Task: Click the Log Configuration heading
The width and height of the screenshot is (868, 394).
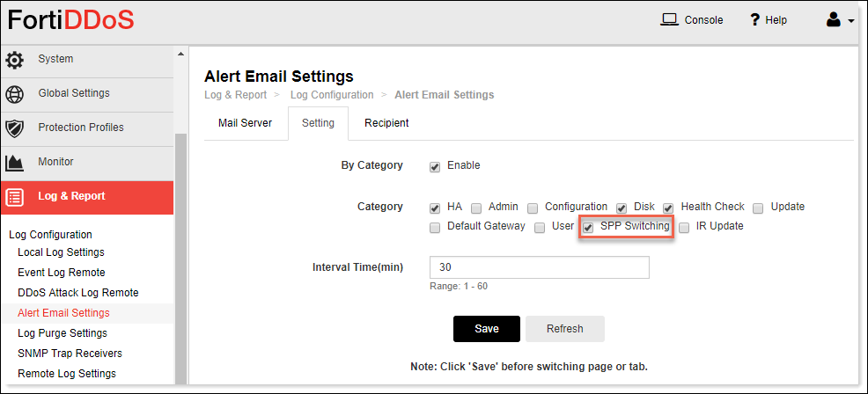Action: pos(50,235)
